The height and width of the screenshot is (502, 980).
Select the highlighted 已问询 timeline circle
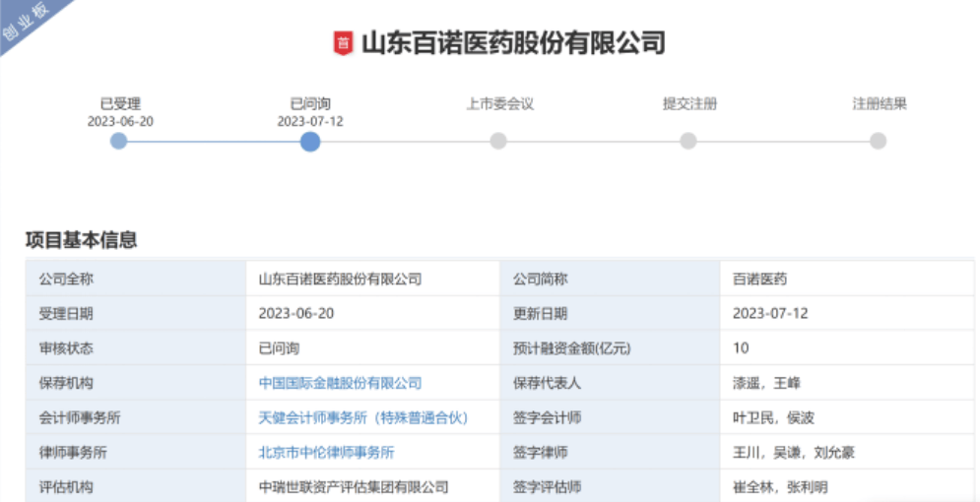pyautogui.click(x=310, y=141)
